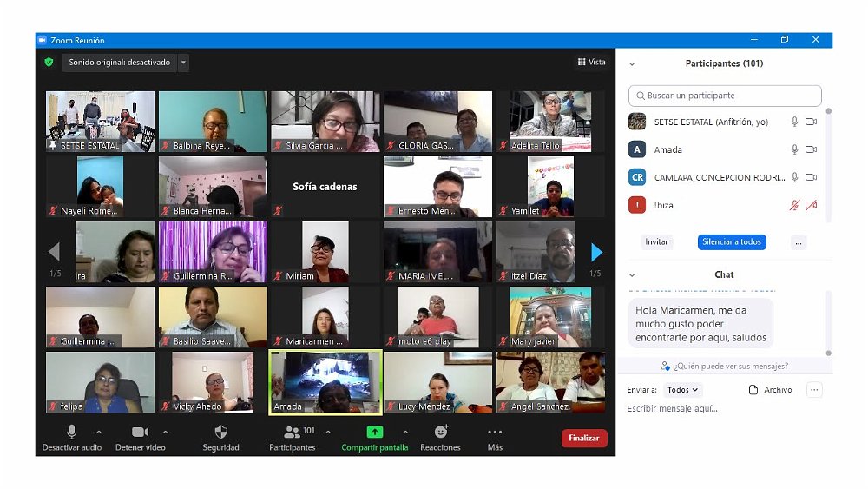868x489 pixels.
Task: Open the Seguridad shield option
Action: click(x=220, y=433)
